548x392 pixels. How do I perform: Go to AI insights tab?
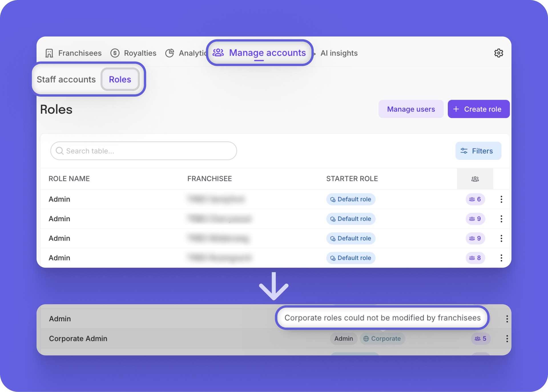tap(339, 53)
